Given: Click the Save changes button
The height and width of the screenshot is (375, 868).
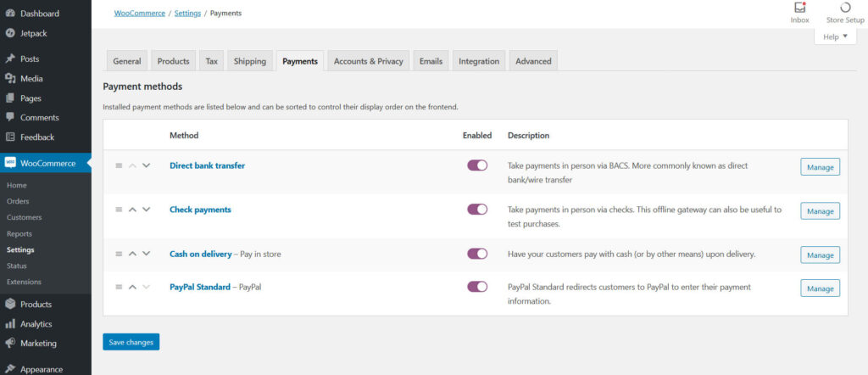Looking at the screenshot, I should (131, 342).
